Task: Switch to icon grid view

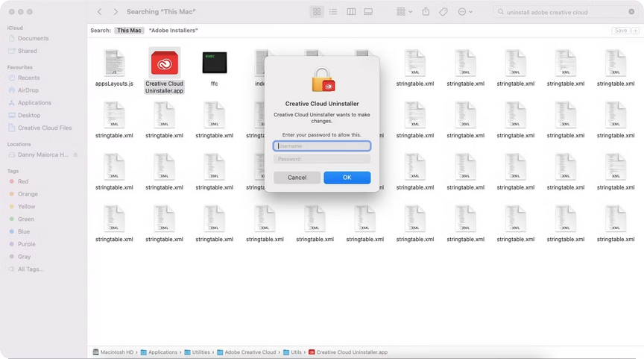Action: tap(317, 12)
